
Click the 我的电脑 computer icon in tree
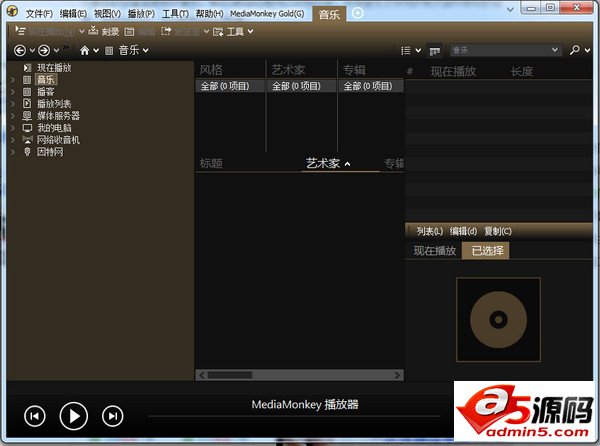[x=27, y=128]
